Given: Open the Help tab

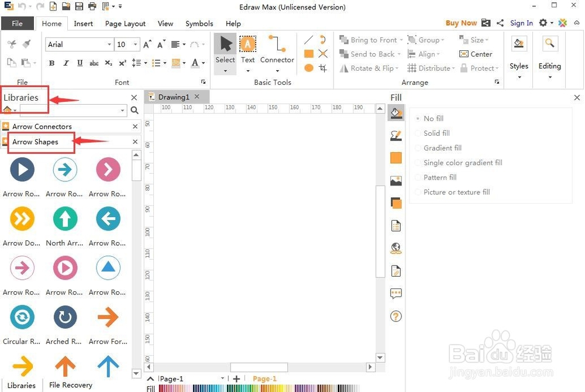Looking at the screenshot, I should [233, 23].
